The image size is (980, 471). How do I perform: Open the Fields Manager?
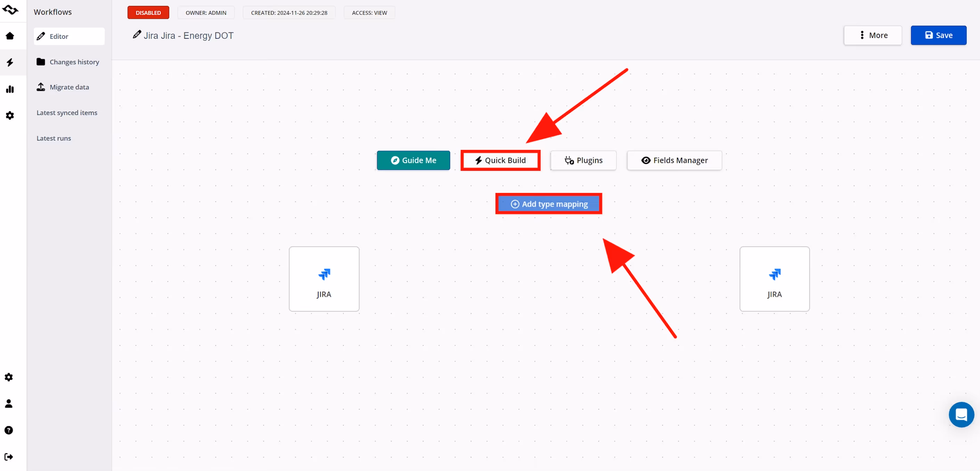(x=674, y=160)
